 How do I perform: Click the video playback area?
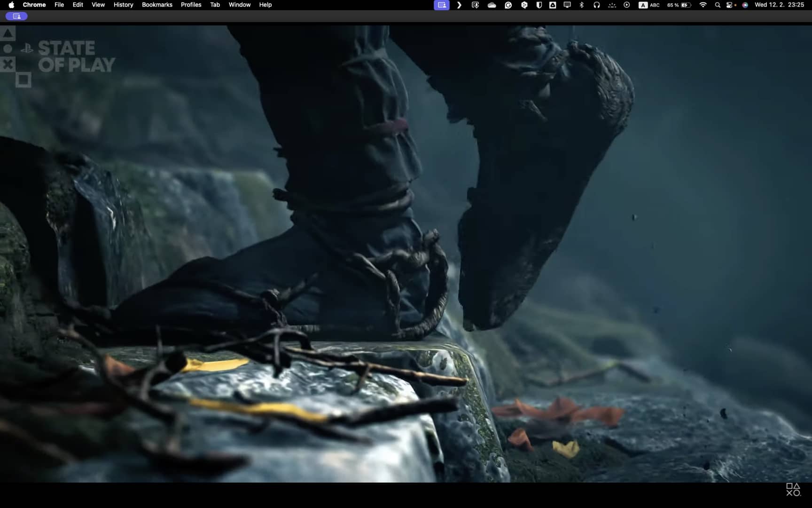pyautogui.click(x=406, y=254)
